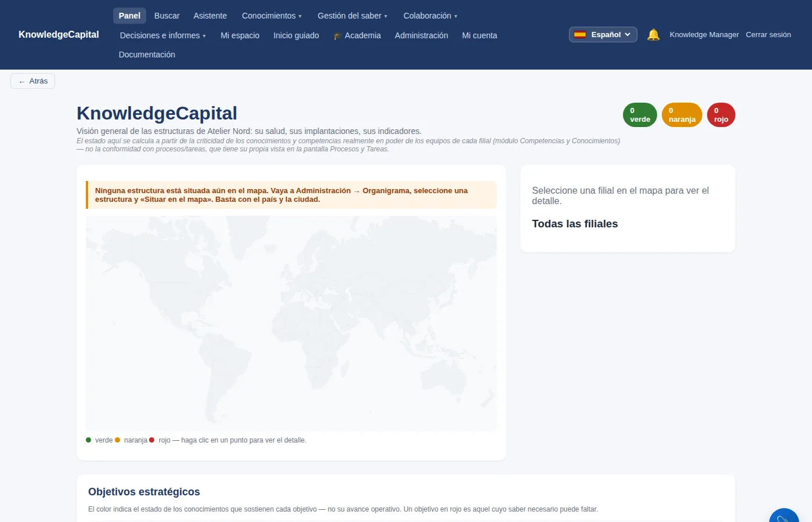Click the world map area

point(291,324)
